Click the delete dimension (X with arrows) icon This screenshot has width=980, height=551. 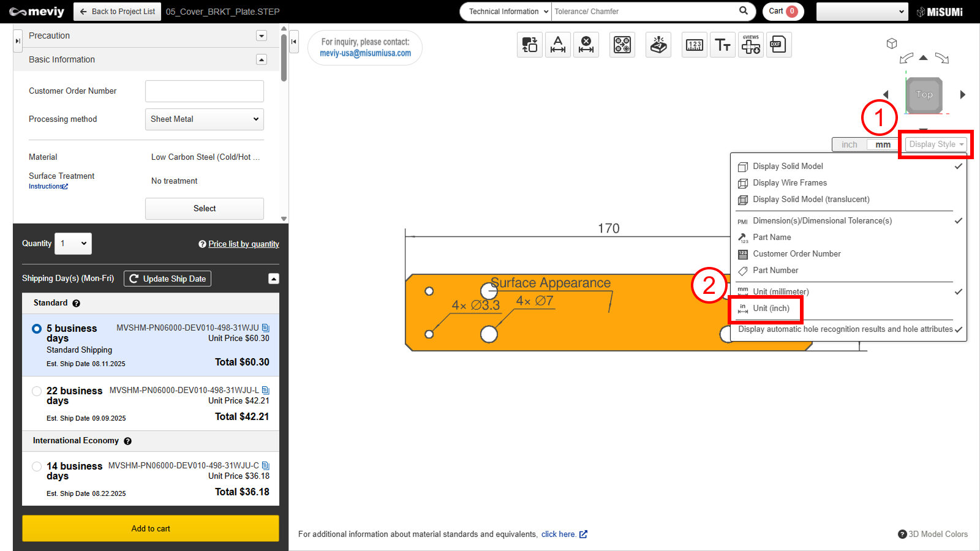tap(586, 45)
